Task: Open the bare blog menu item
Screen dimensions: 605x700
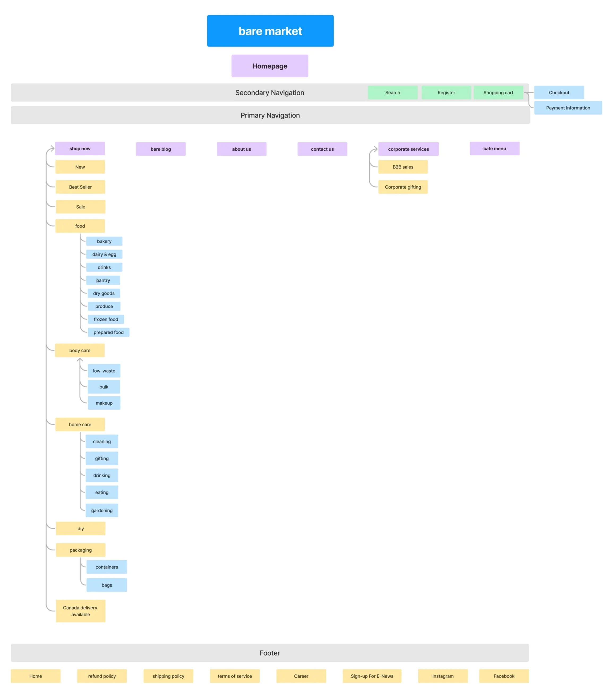Action: 161,149
